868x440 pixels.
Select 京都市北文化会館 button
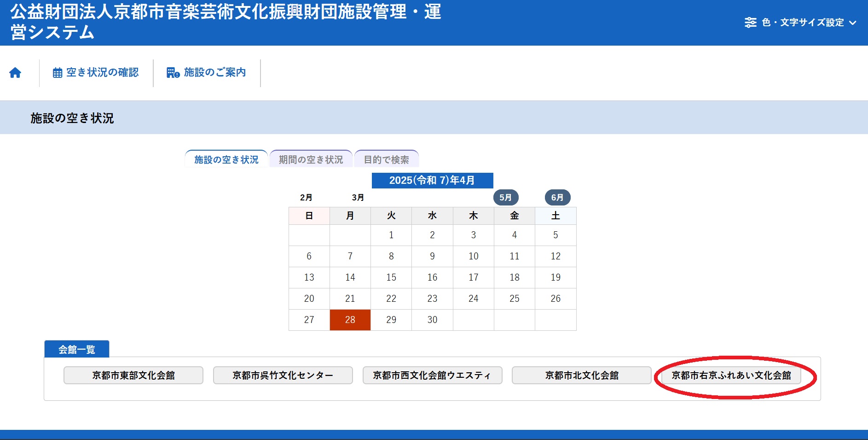pyautogui.click(x=582, y=375)
